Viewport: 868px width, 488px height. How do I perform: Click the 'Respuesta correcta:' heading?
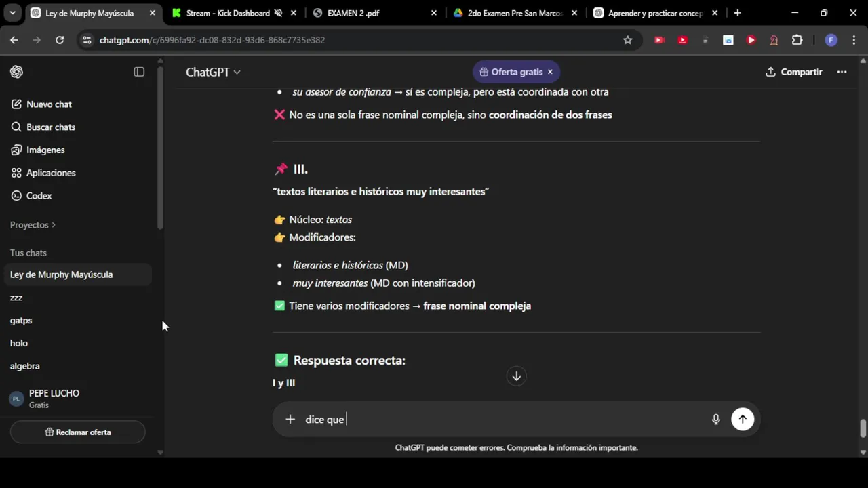pos(349,361)
